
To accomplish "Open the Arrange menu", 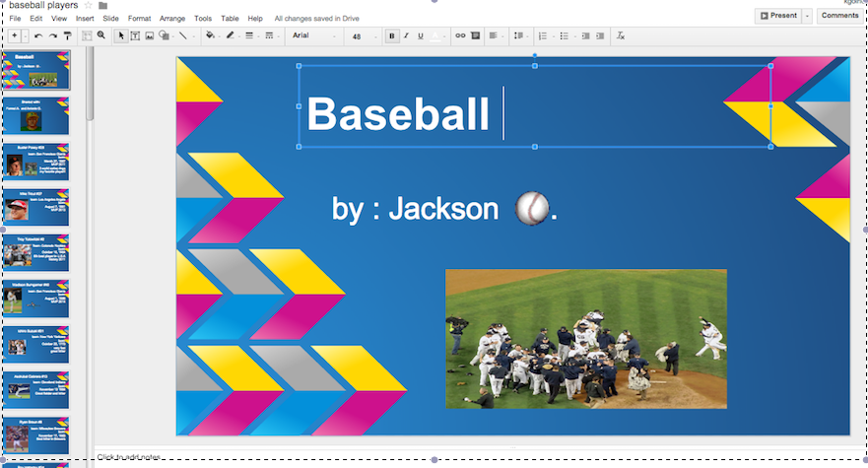I will click(172, 19).
